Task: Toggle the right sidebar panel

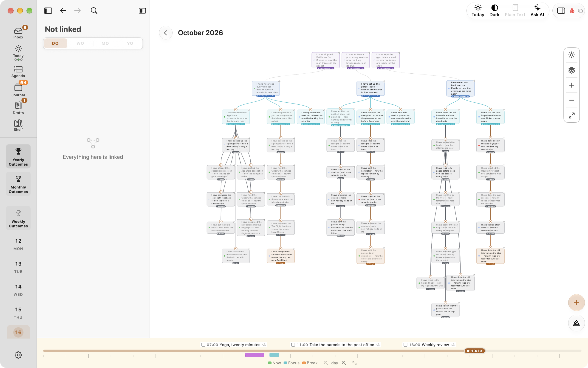Action: pyautogui.click(x=561, y=11)
